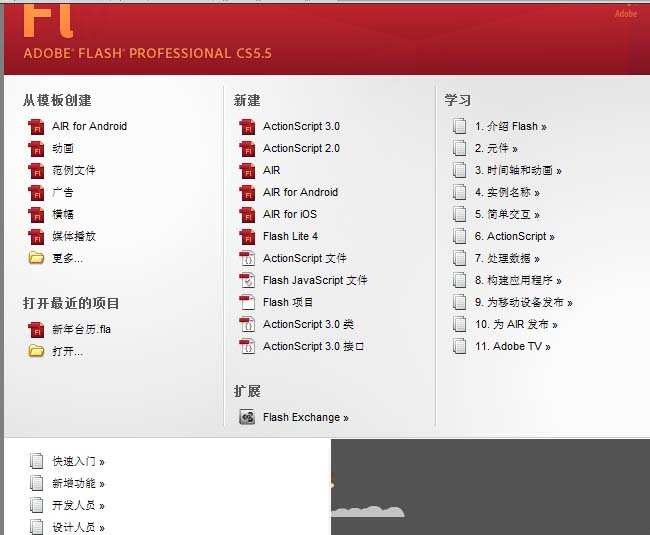This screenshot has width=650, height=535.
Task: Click the 广告 template icon
Action: pos(36,192)
